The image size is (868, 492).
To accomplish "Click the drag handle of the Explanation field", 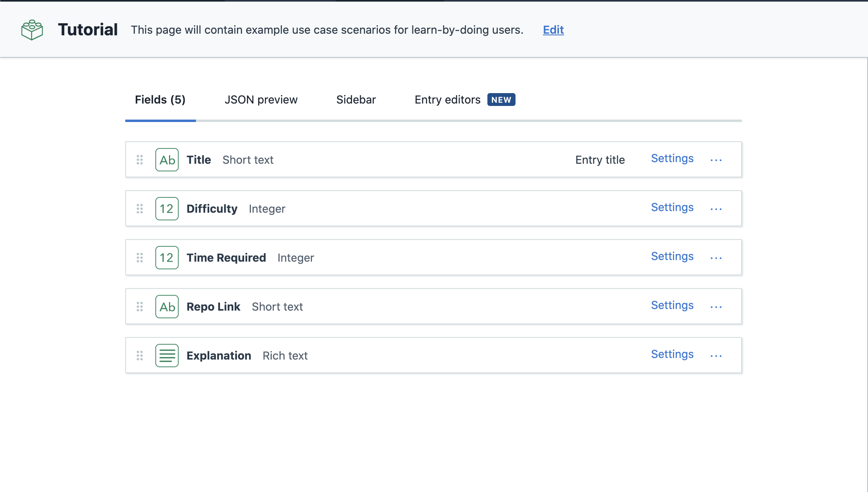I will [140, 355].
